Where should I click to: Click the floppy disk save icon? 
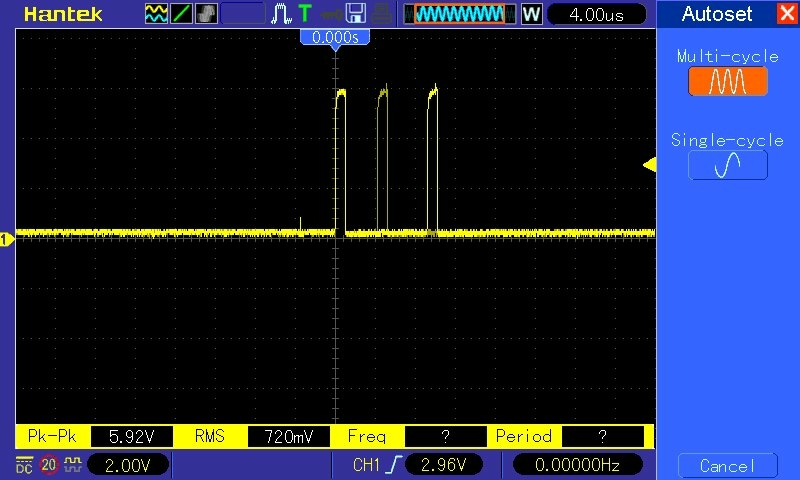pyautogui.click(x=356, y=14)
